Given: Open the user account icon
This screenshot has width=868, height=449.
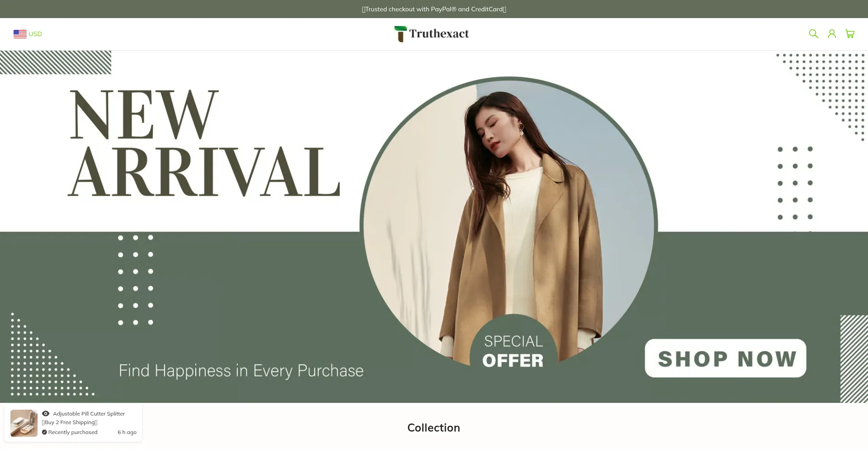Looking at the screenshot, I should click(x=832, y=33).
